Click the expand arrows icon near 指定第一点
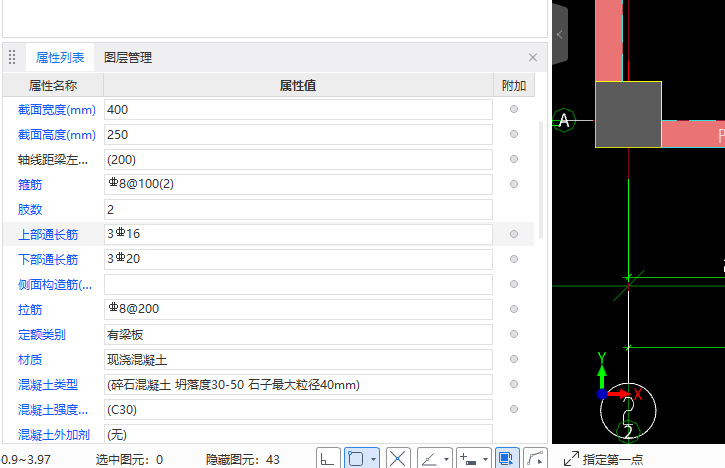Viewport: 725px width, 468px height. 571,459
